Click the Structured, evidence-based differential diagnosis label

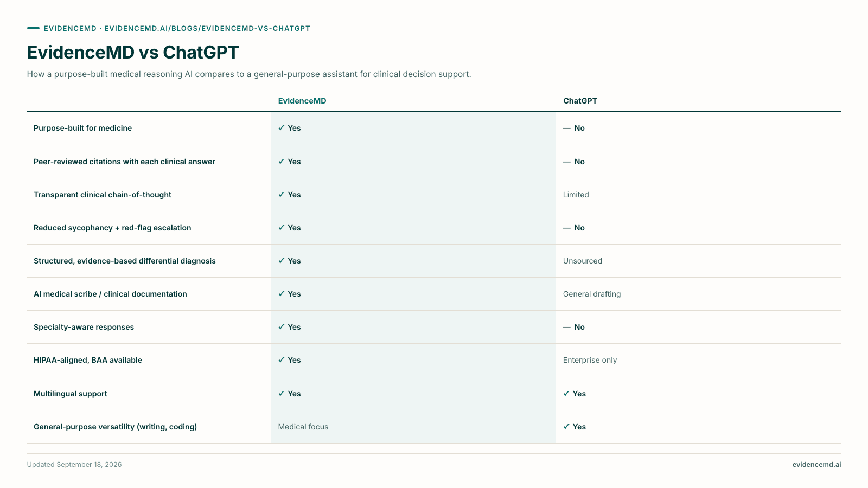point(125,261)
